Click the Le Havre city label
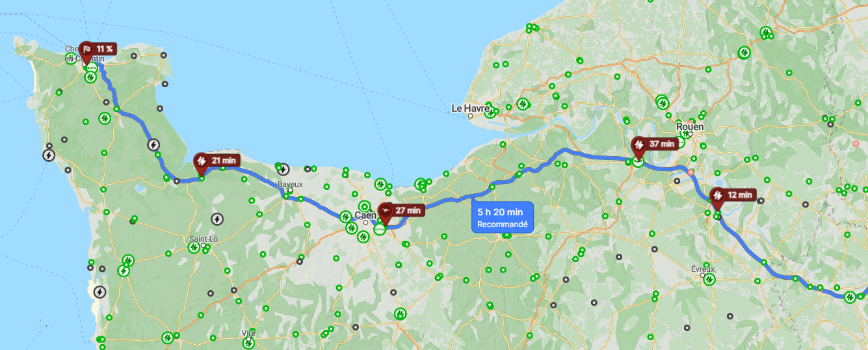This screenshot has height=350, width=868. (x=469, y=109)
